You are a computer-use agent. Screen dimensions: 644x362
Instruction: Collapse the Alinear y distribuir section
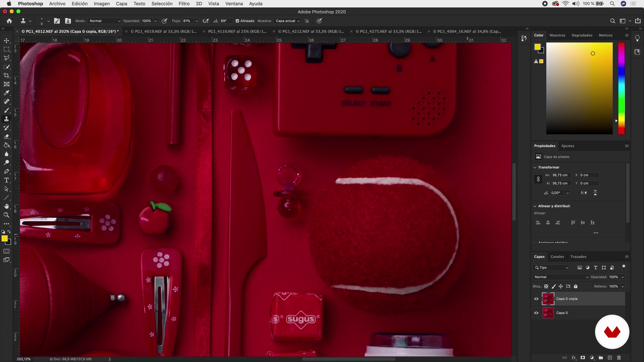pos(535,206)
